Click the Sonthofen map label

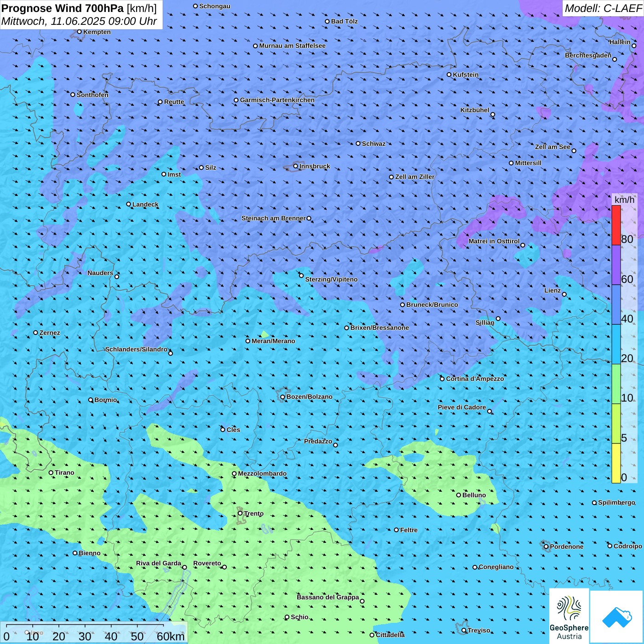pyautogui.click(x=92, y=95)
